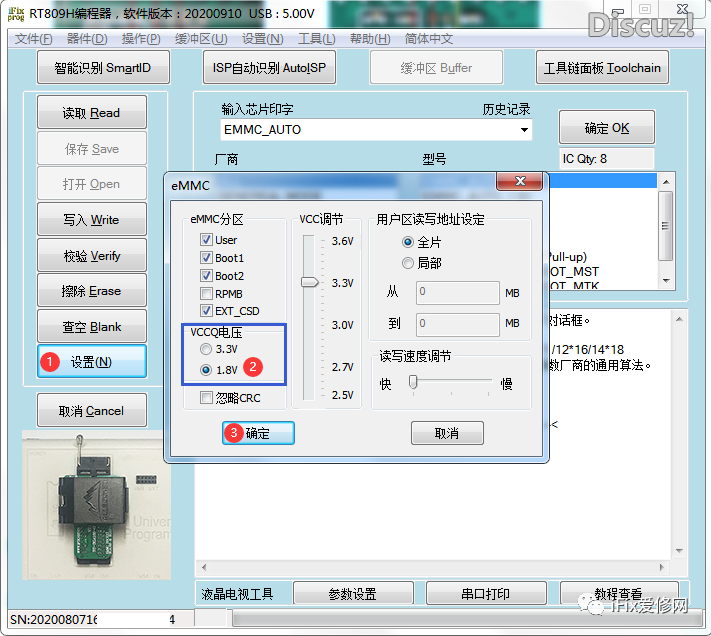Toggle the 忽略CRC checkbox
Screen dimensions: 711x636
(206, 397)
